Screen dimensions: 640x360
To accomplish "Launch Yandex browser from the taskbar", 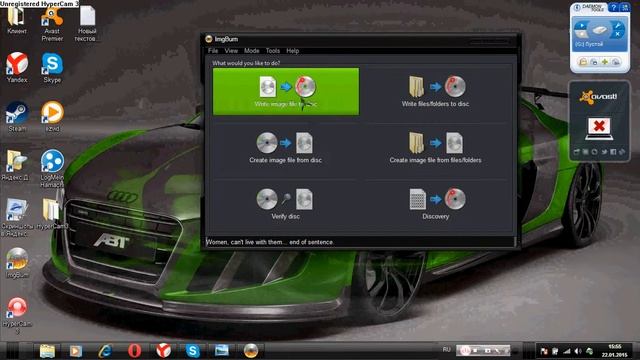I will (x=164, y=351).
